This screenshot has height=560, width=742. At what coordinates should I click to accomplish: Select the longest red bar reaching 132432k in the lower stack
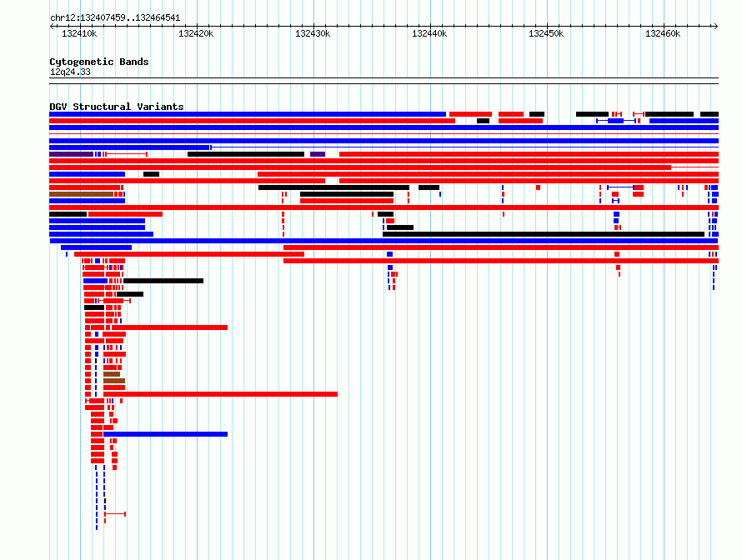pyautogui.click(x=221, y=394)
